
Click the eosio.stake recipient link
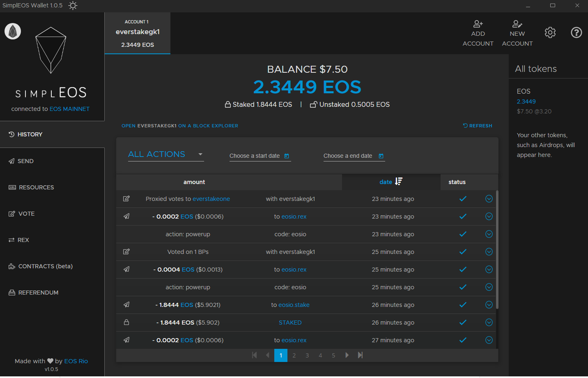click(x=294, y=305)
